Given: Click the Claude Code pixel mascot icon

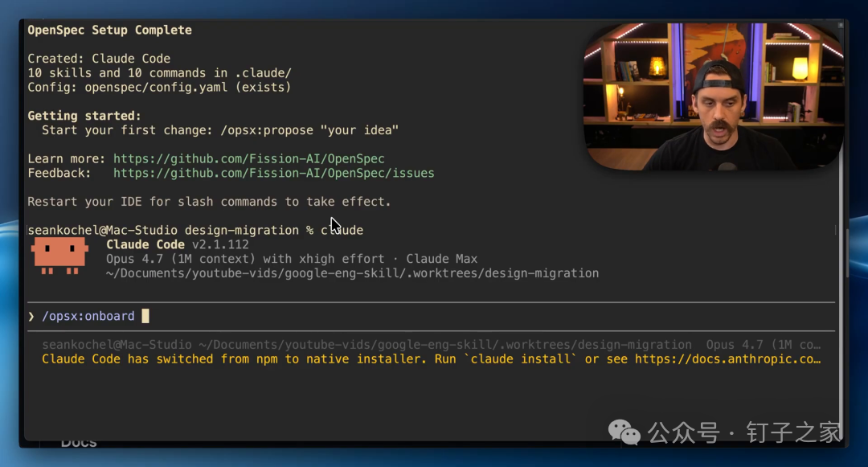Looking at the screenshot, I should tap(59, 256).
